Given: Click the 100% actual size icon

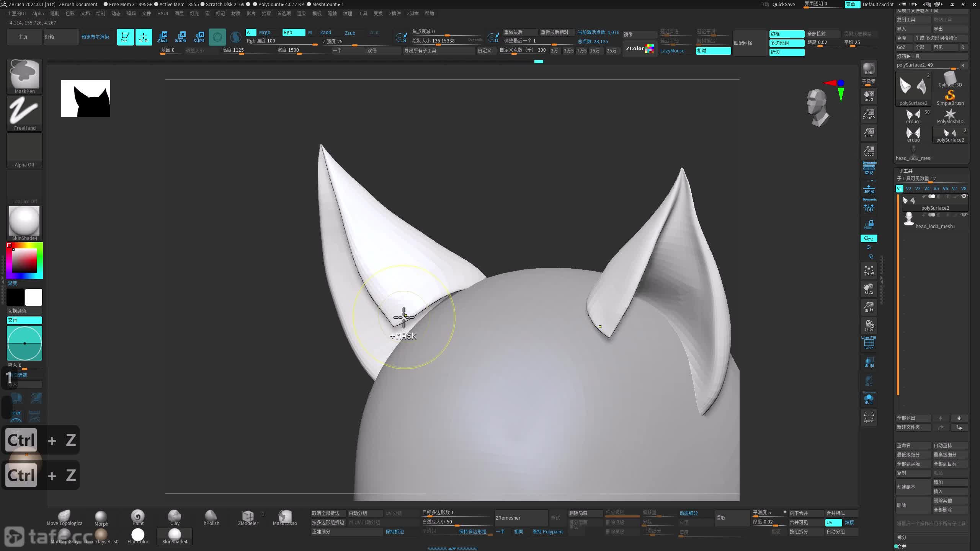Looking at the screenshot, I should coord(869,132).
